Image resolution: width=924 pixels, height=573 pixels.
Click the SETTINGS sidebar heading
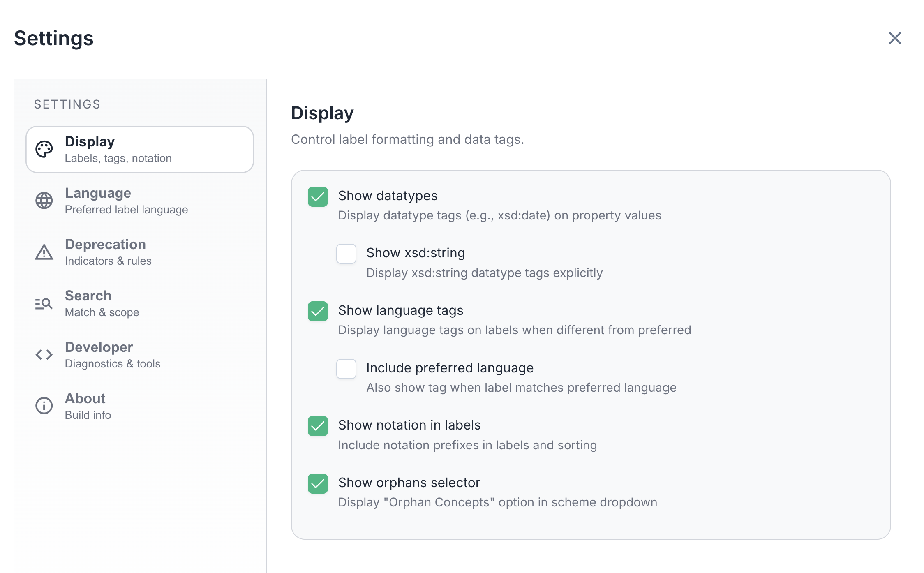[x=67, y=104]
